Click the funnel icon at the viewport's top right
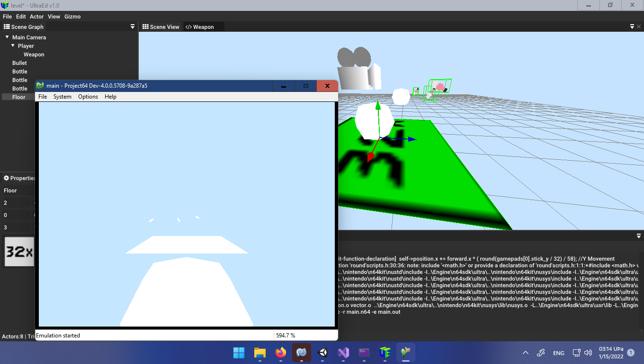 632,27
